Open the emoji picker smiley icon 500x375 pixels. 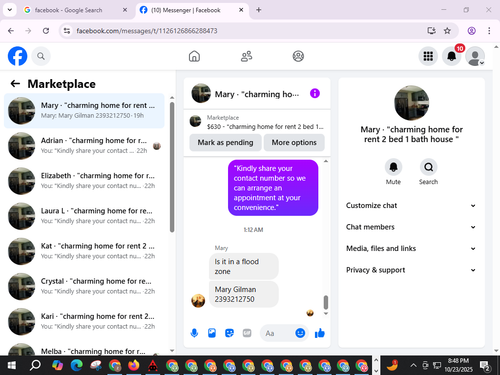(x=300, y=333)
